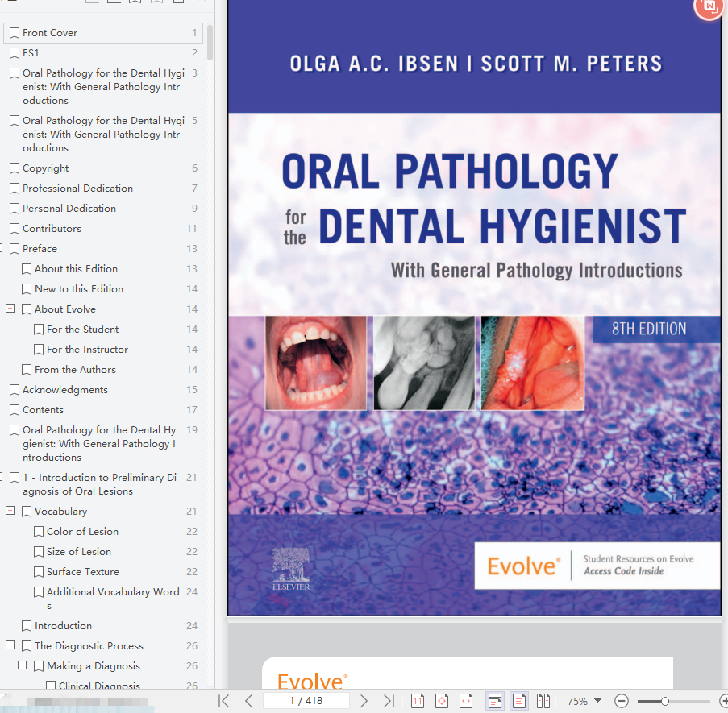Screen dimensions: 728x713
Task: Click the page number field showing 1 / 418
Action: pos(306,700)
